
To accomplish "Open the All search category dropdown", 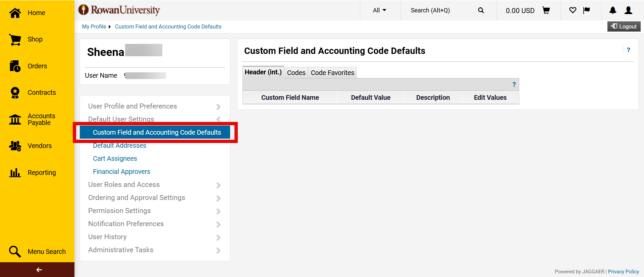I will click(379, 10).
